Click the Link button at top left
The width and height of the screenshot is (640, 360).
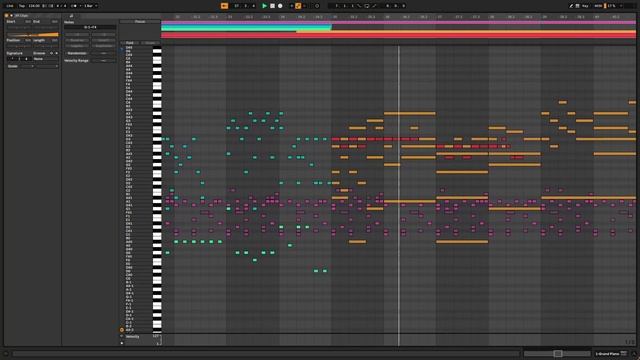tap(10, 6)
